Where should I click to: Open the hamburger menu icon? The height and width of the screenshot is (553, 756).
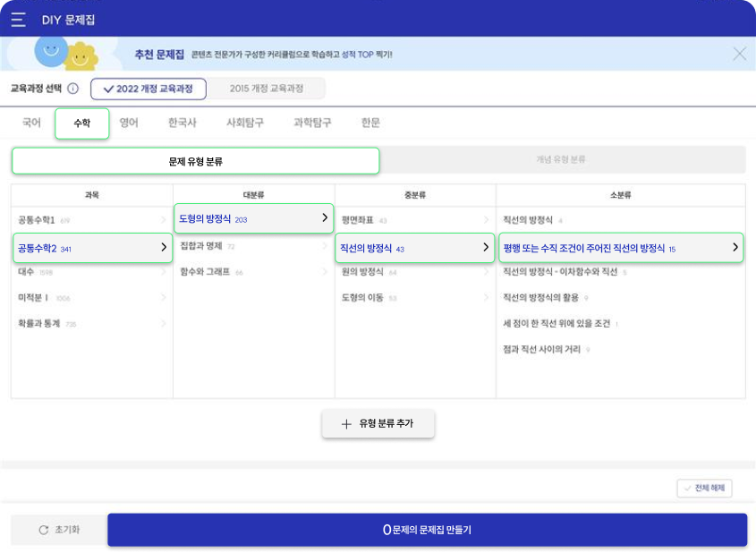[x=18, y=19]
